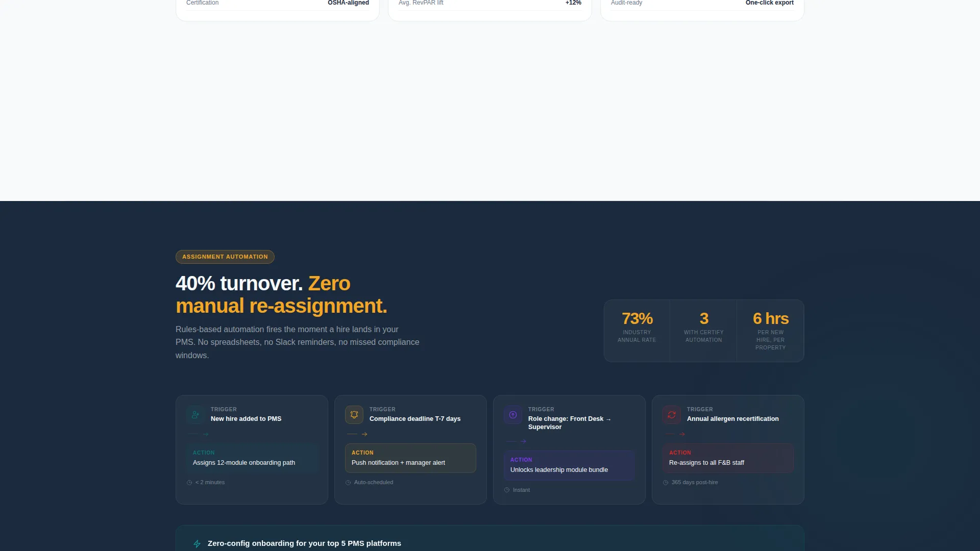Click the red arrow under Annual allergen trigger
This screenshot has height=551, width=980.
coord(682,434)
